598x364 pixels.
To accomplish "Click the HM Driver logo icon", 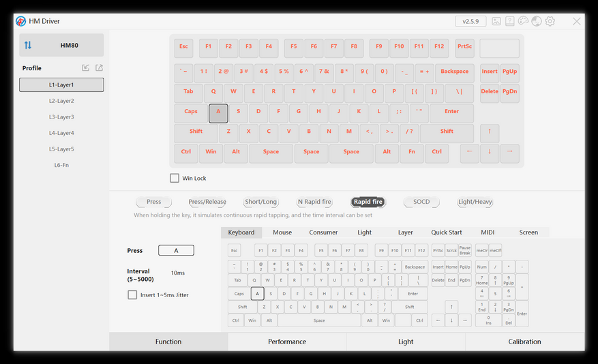I will point(21,21).
